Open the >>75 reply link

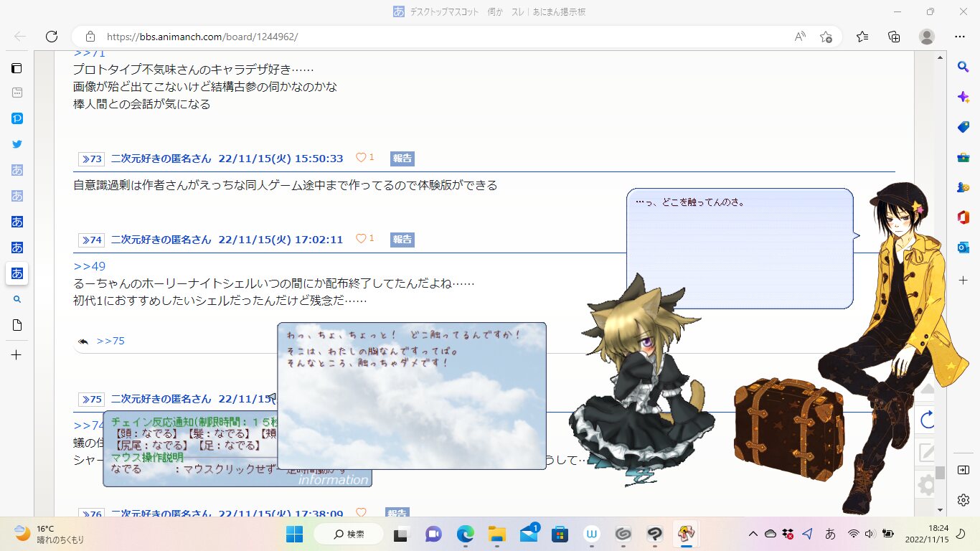[110, 341]
